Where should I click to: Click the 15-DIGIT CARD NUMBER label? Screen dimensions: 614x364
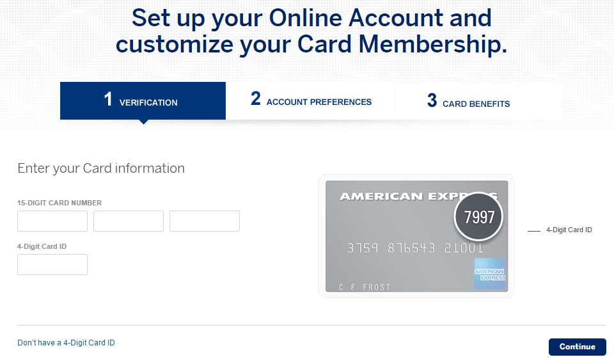point(59,203)
